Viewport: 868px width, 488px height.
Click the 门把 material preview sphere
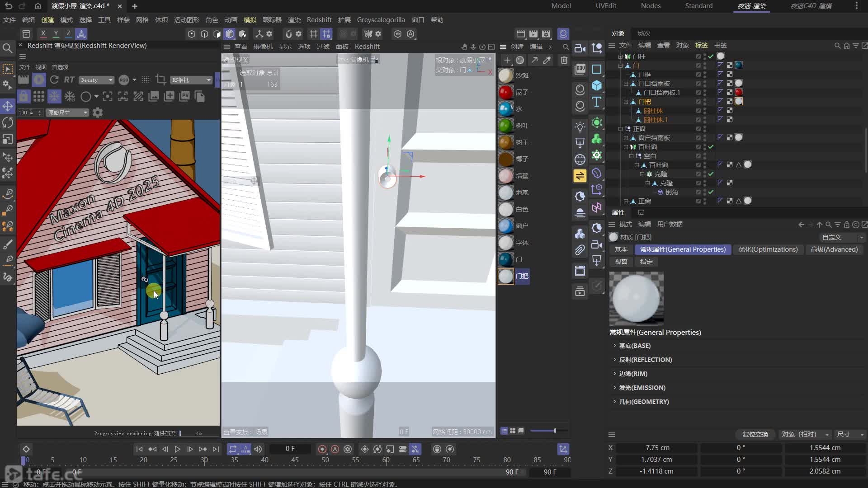point(637,299)
